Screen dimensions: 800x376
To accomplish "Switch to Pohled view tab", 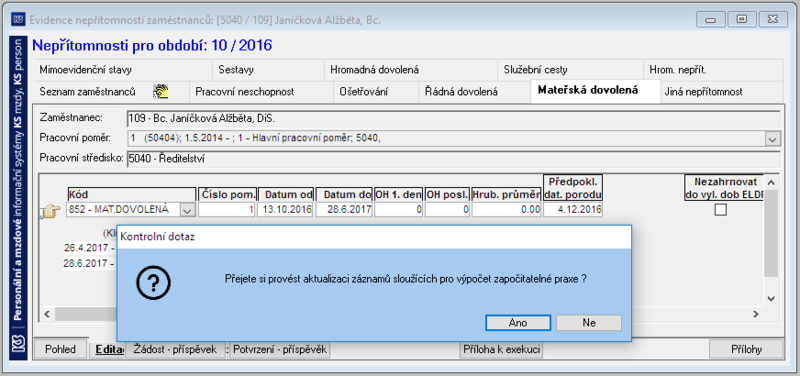I will point(60,349).
